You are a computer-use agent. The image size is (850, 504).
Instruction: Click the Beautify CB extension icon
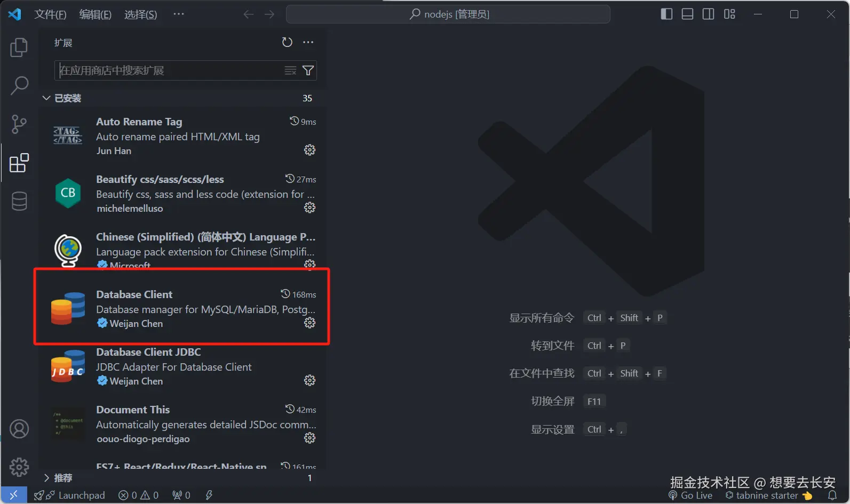click(68, 193)
